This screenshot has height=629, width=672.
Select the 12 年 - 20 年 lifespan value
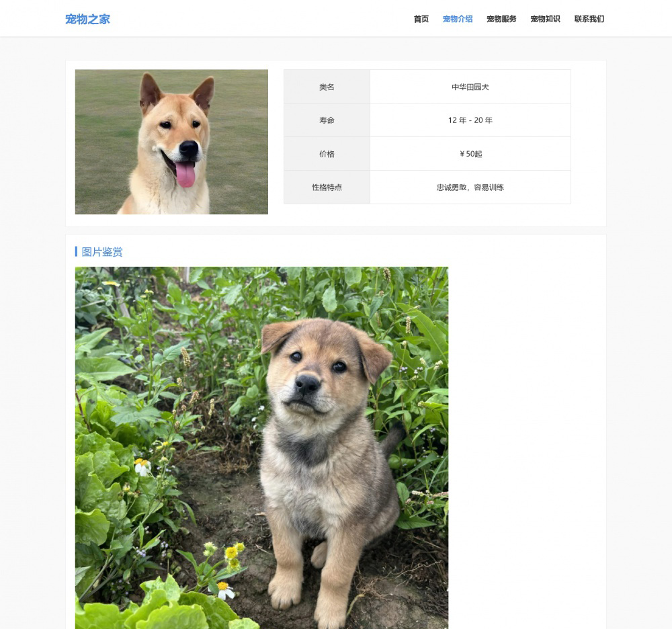[470, 120]
